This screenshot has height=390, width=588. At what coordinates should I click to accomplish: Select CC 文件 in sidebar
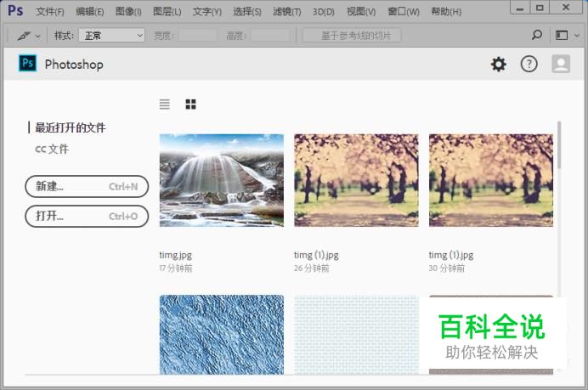(x=52, y=149)
